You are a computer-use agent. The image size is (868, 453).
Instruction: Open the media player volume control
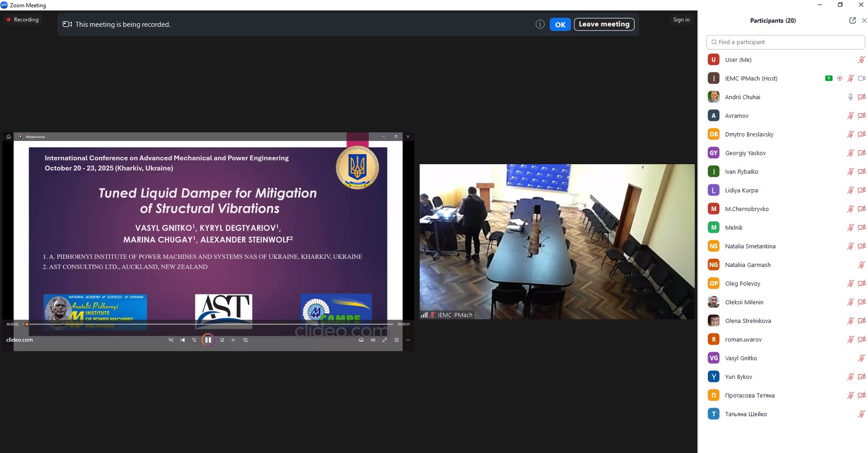pos(373,340)
